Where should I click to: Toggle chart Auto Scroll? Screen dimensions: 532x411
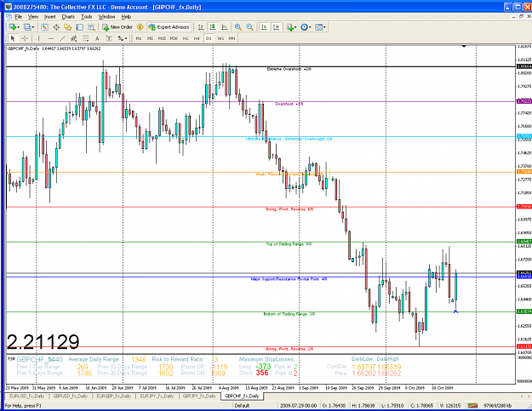pos(265,27)
